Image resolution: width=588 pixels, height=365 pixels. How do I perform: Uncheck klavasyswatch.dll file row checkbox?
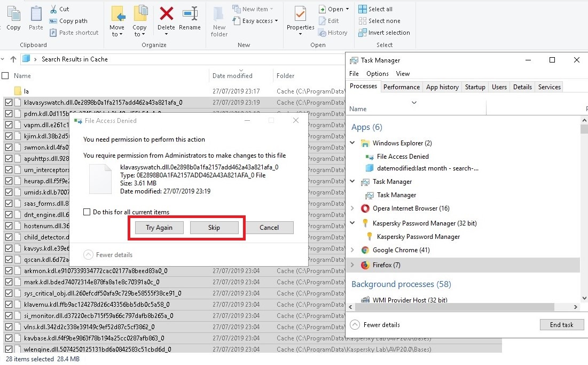[9, 102]
